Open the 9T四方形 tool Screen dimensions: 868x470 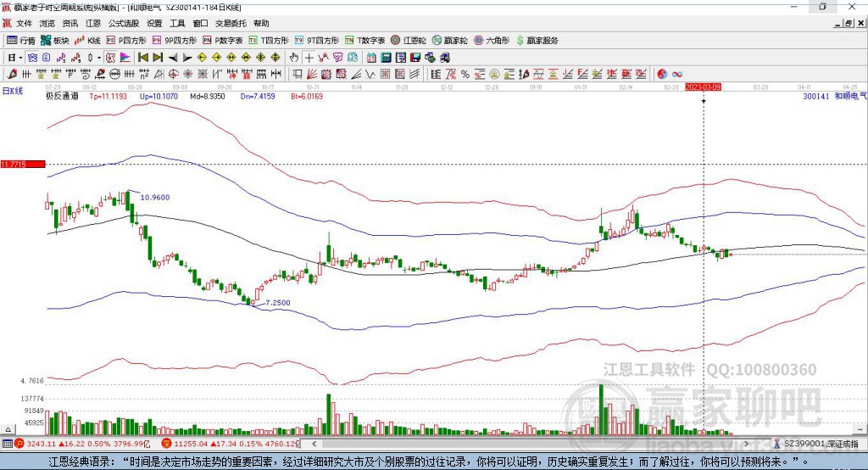[x=317, y=41]
